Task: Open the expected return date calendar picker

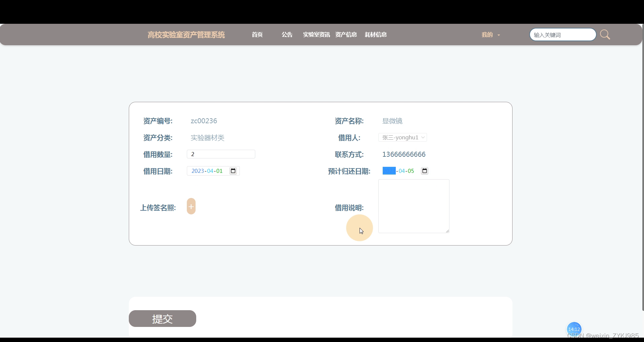Action: (425, 171)
